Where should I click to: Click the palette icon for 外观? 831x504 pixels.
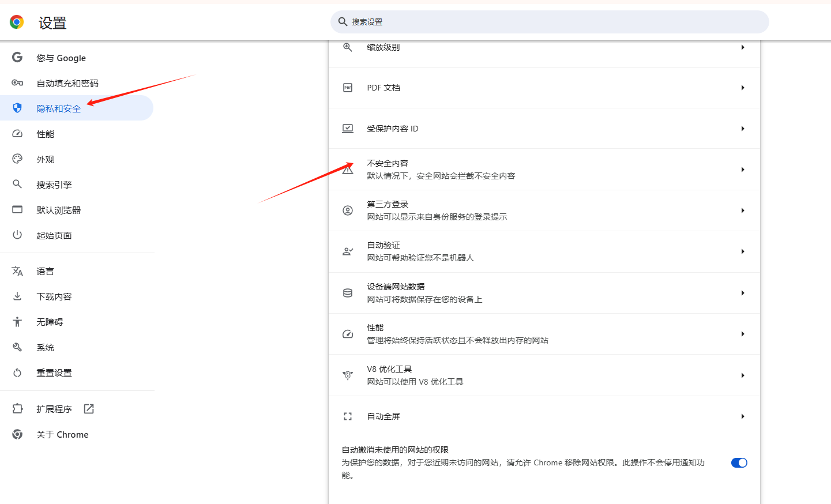(x=17, y=159)
